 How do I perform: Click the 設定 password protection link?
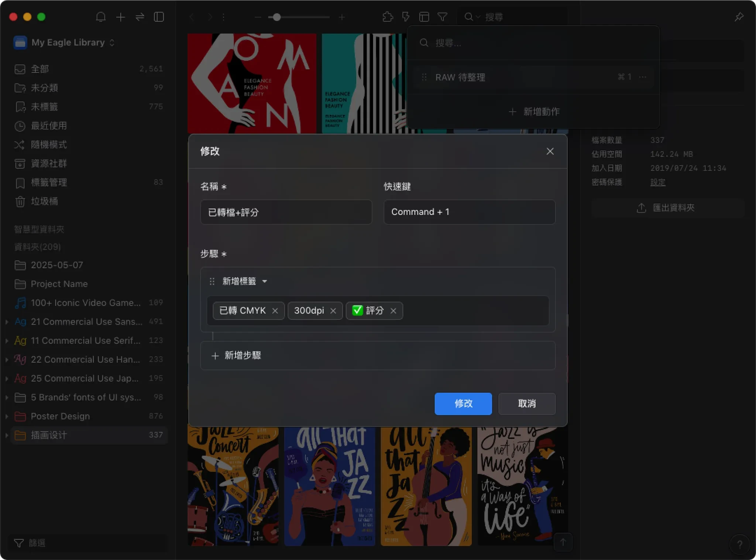pos(657,182)
